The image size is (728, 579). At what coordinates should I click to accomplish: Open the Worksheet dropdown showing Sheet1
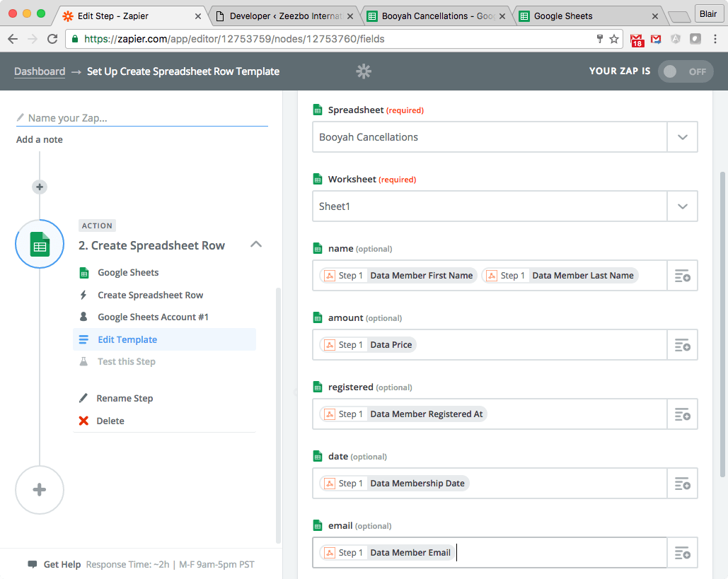pos(504,206)
